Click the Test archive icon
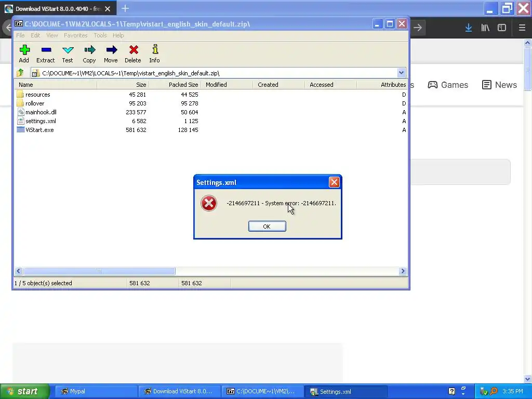Viewport: 532px width, 399px height. [x=68, y=50]
